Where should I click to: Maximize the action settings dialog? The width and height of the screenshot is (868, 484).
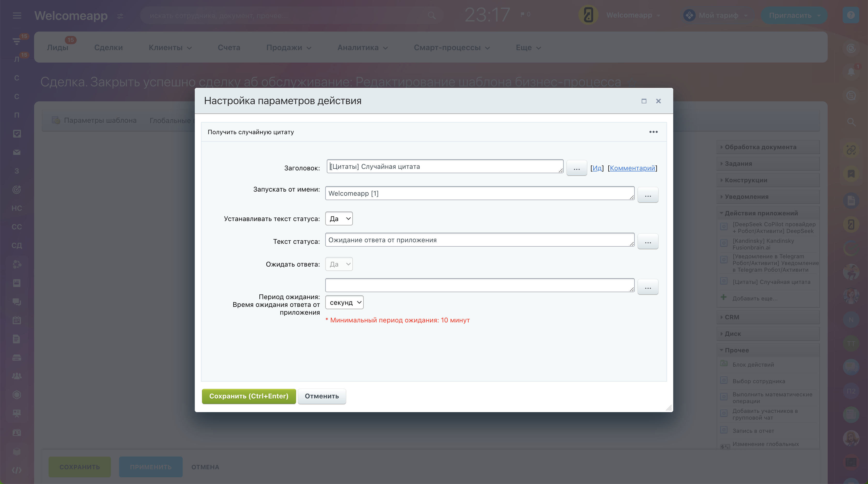(x=644, y=101)
